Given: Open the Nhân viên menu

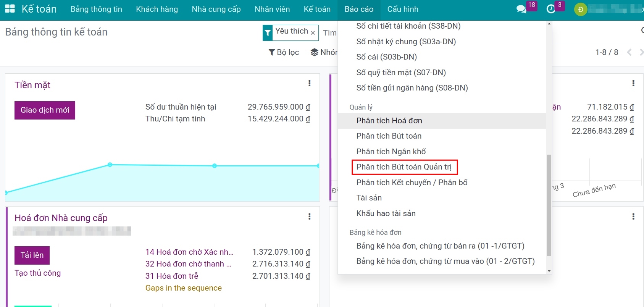Looking at the screenshot, I should [x=272, y=9].
